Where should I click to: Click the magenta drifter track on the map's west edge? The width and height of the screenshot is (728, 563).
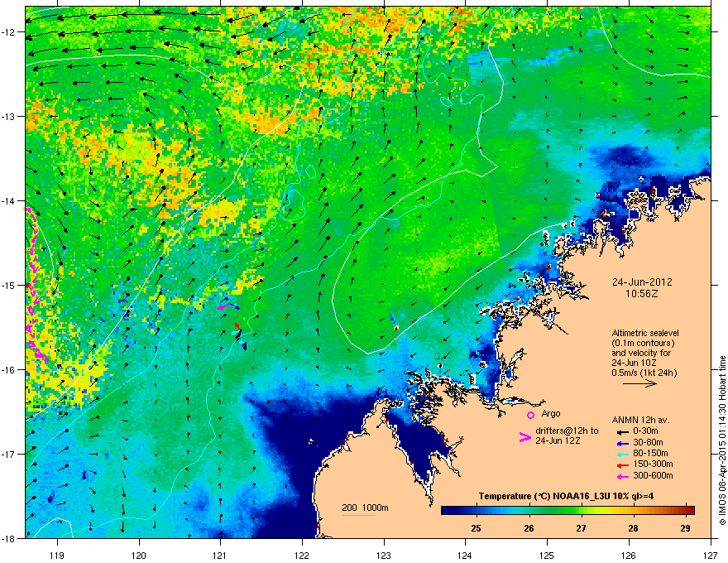point(33,283)
